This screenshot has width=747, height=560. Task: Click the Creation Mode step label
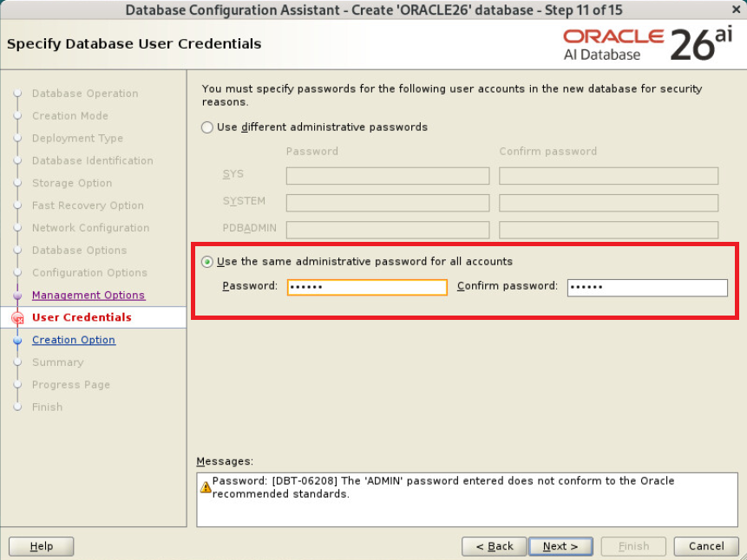tap(70, 115)
